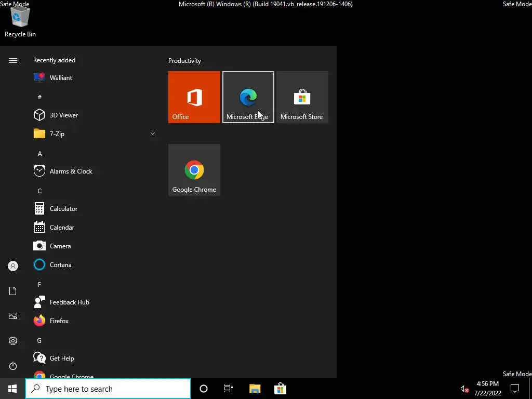Launch Calculator app
The width and height of the screenshot is (532, 399).
coord(95,209)
